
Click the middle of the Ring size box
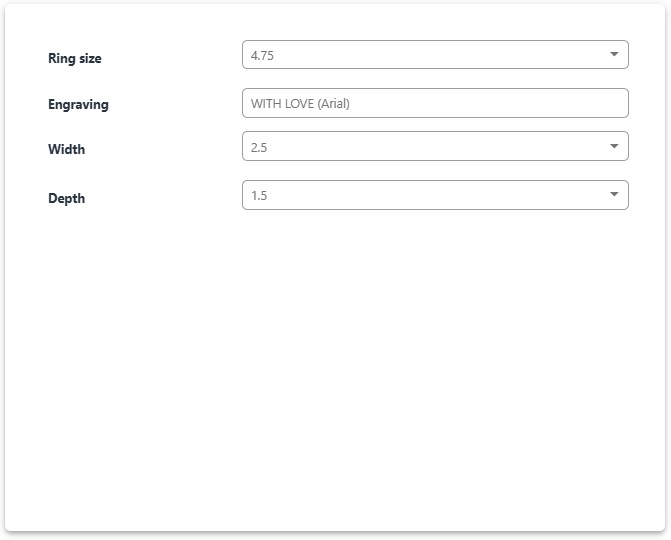[435, 55]
